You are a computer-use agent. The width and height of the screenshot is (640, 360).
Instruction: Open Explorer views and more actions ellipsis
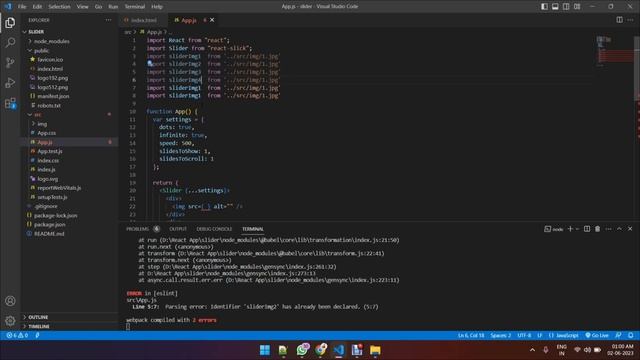pyautogui.click(x=108, y=20)
